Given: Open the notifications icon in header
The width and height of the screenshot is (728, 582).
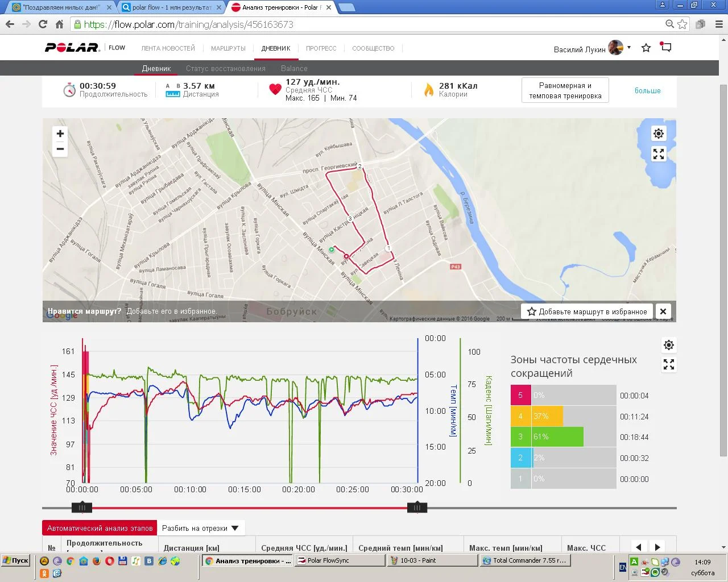Looking at the screenshot, I should [x=666, y=48].
